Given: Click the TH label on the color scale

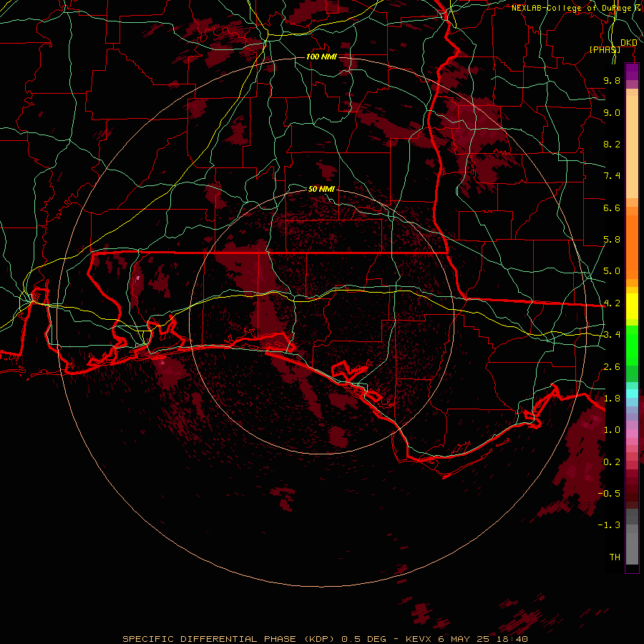Looking at the screenshot, I should tap(615, 557).
